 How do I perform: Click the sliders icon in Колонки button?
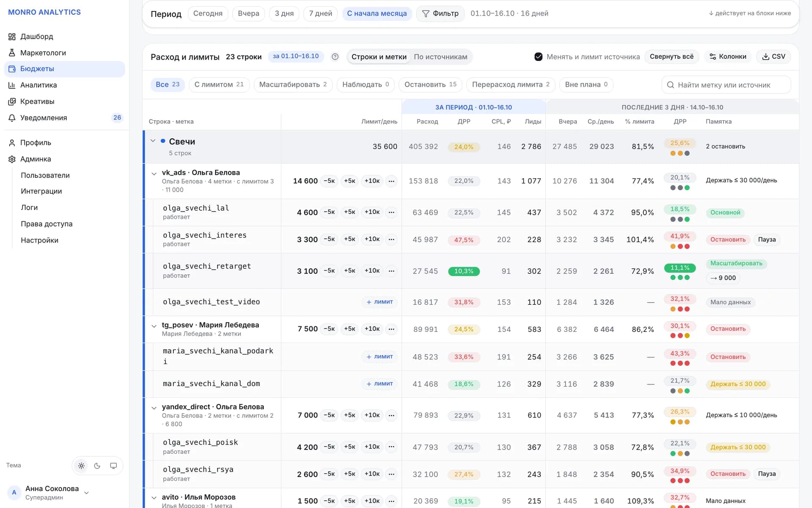(713, 57)
